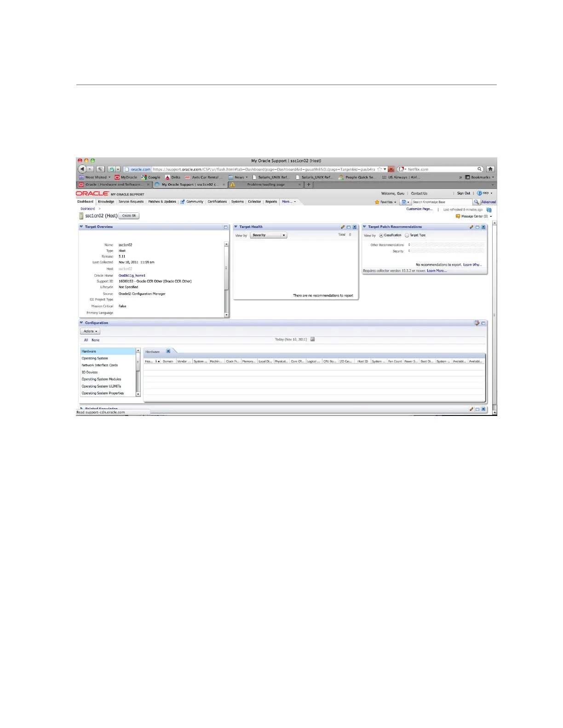The image size is (563, 728).
Task: Open the Patches & Updates tab
Action: pyautogui.click(x=162, y=202)
